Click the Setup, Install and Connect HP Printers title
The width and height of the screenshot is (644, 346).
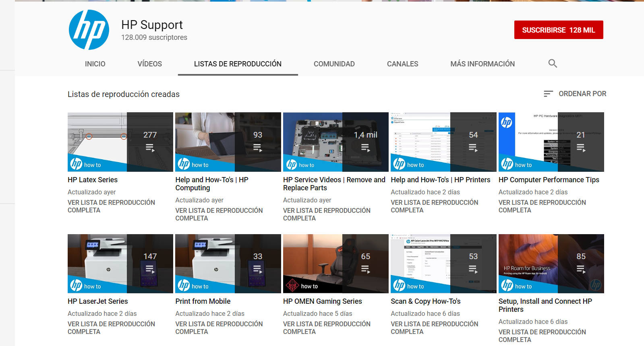tap(545, 305)
